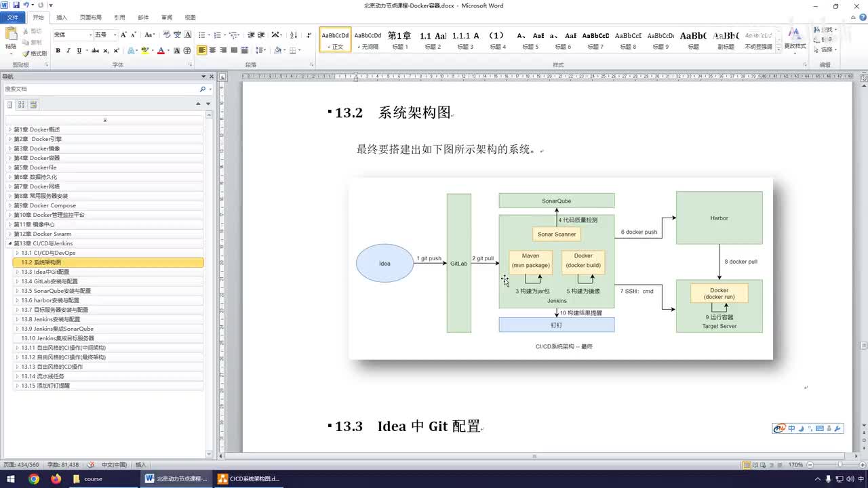Toggle Italic formatting

68,50
